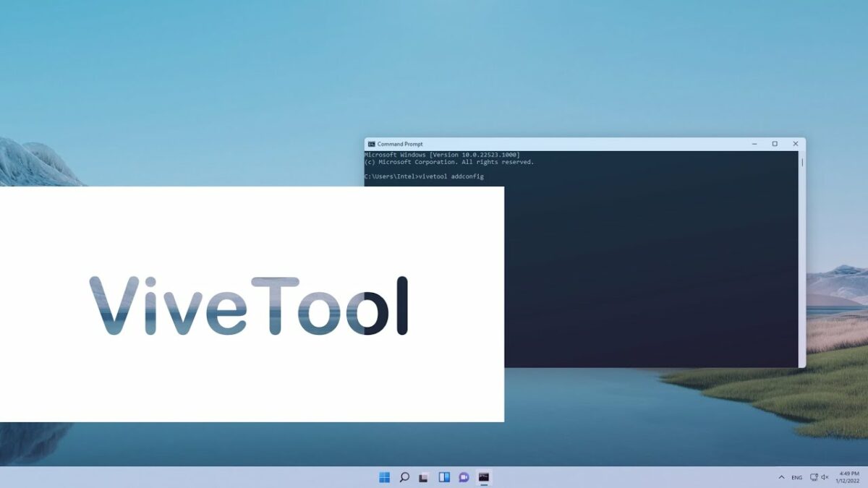
Task: Click the Command Prompt window title text
Action: [400, 144]
